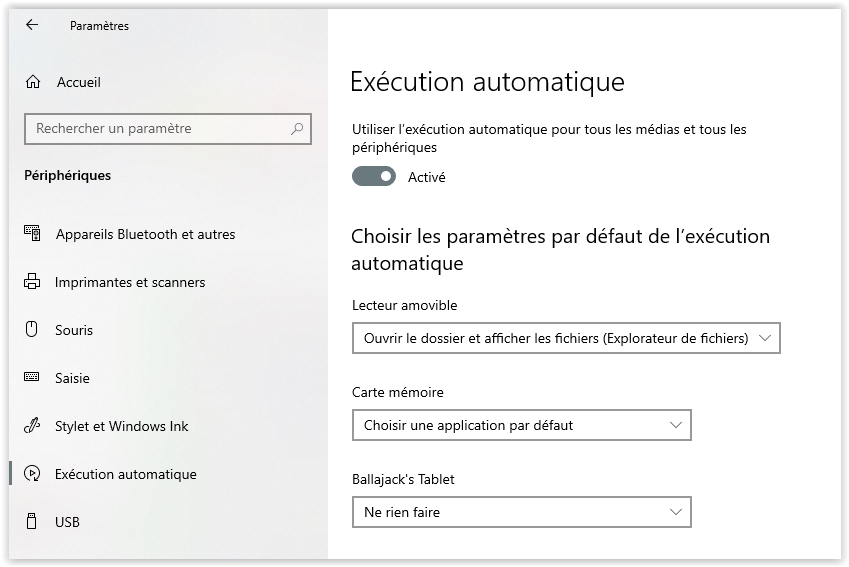Click the search magnifier icon
The width and height of the screenshot is (849, 567).
coord(297,129)
